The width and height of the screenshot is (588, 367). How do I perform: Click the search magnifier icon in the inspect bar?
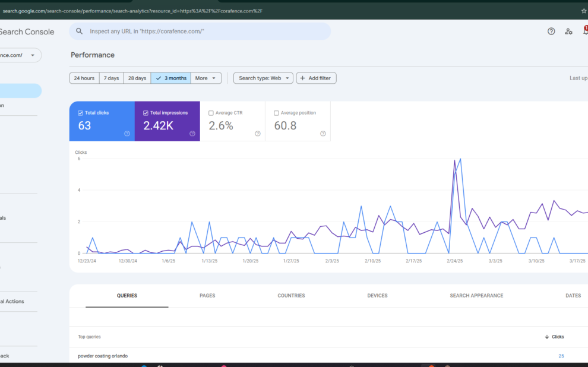[x=80, y=31]
